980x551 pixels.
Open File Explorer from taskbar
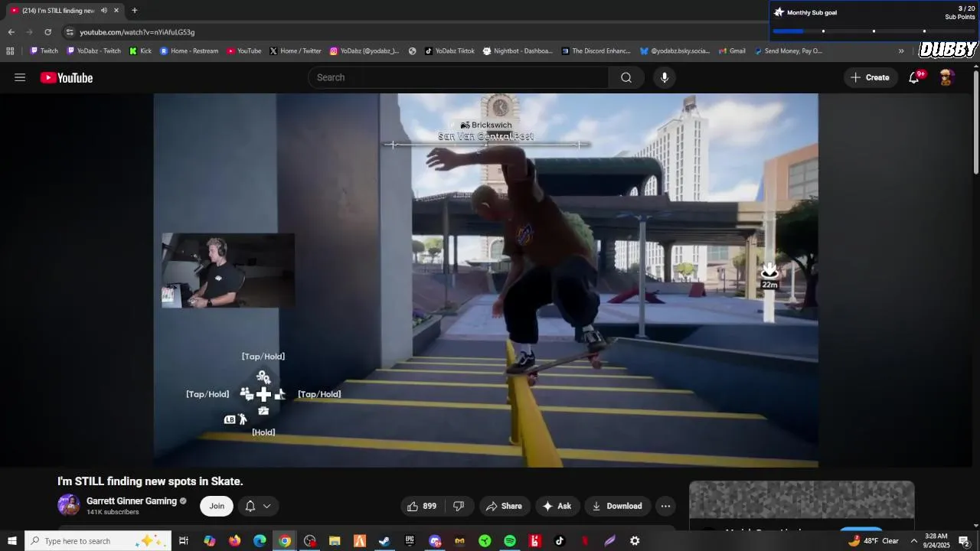335,541
